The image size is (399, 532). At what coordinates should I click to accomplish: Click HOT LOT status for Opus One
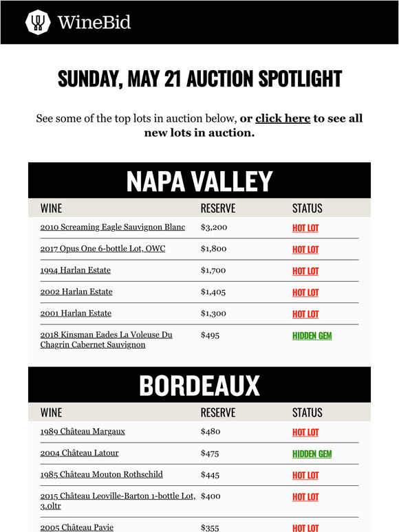(305, 250)
